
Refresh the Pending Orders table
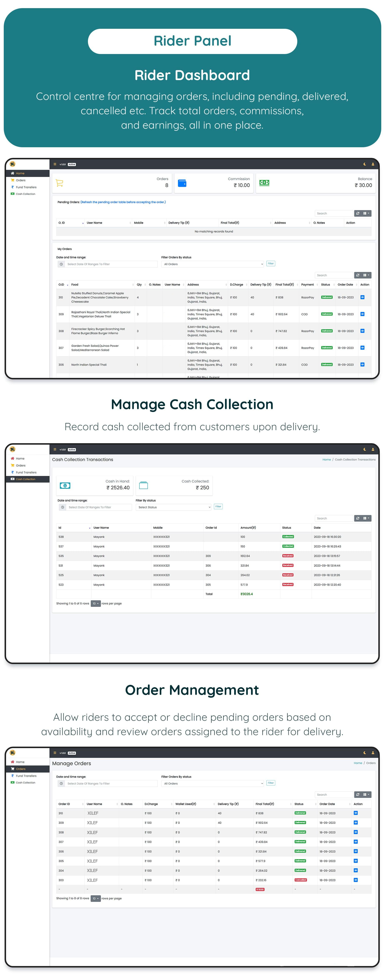pyautogui.click(x=358, y=213)
